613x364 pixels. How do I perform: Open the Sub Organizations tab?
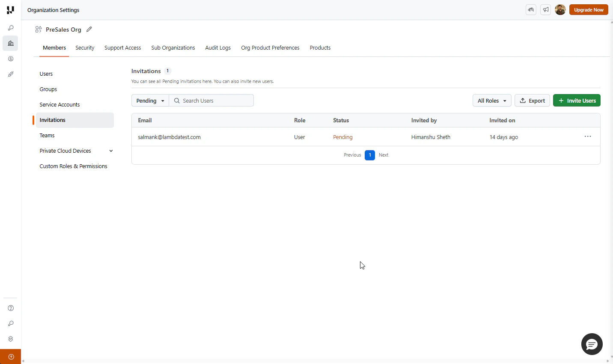173,48
